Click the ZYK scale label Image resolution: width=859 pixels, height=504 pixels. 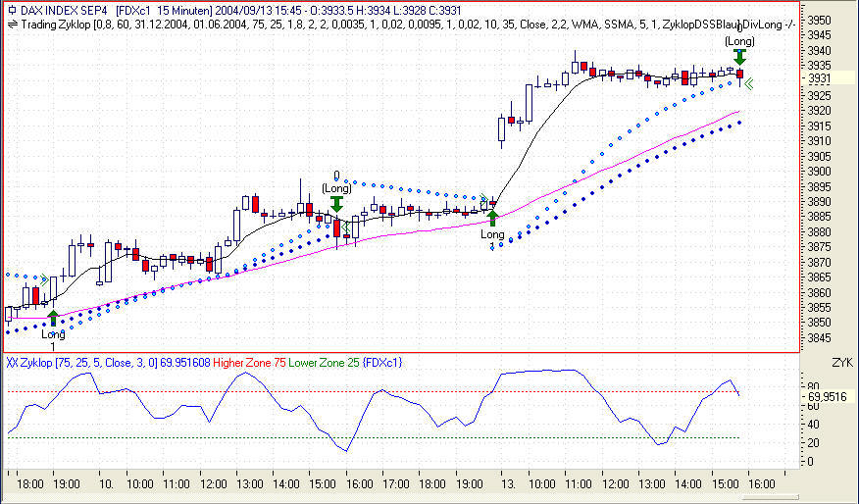click(x=842, y=363)
